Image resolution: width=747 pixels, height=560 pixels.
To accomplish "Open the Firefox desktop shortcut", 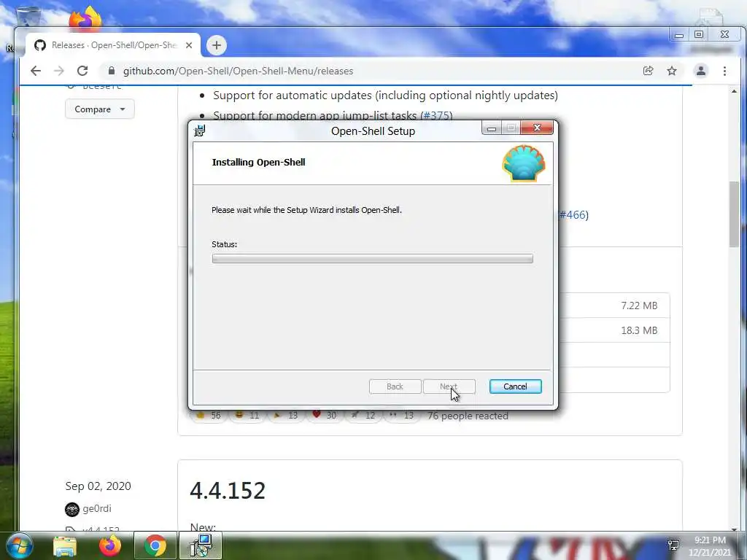I will tap(85, 18).
